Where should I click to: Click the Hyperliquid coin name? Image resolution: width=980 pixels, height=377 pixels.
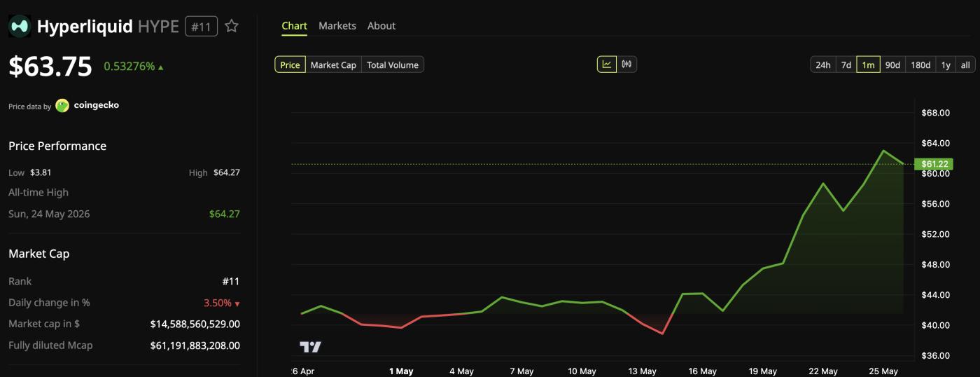[85, 27]
